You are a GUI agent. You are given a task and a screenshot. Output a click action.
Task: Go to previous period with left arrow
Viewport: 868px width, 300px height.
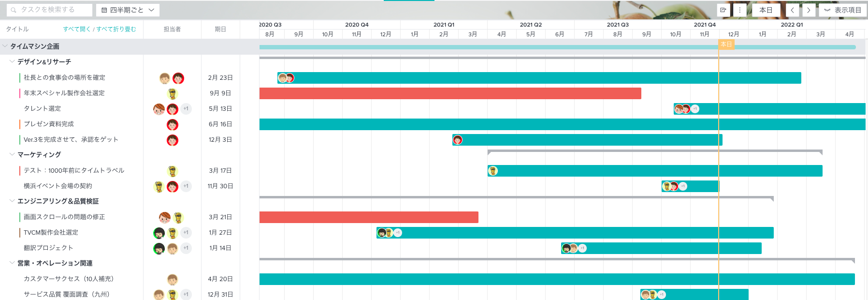(792, 10)
